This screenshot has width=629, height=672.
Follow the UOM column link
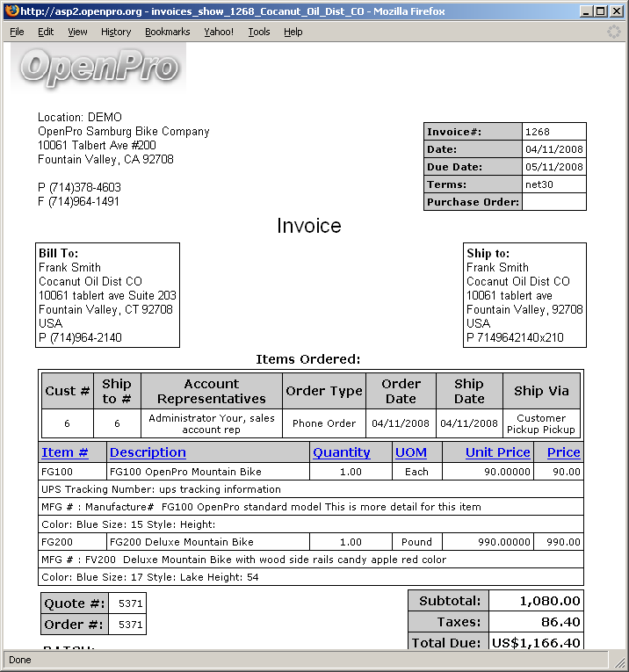[x=411, y=452]
